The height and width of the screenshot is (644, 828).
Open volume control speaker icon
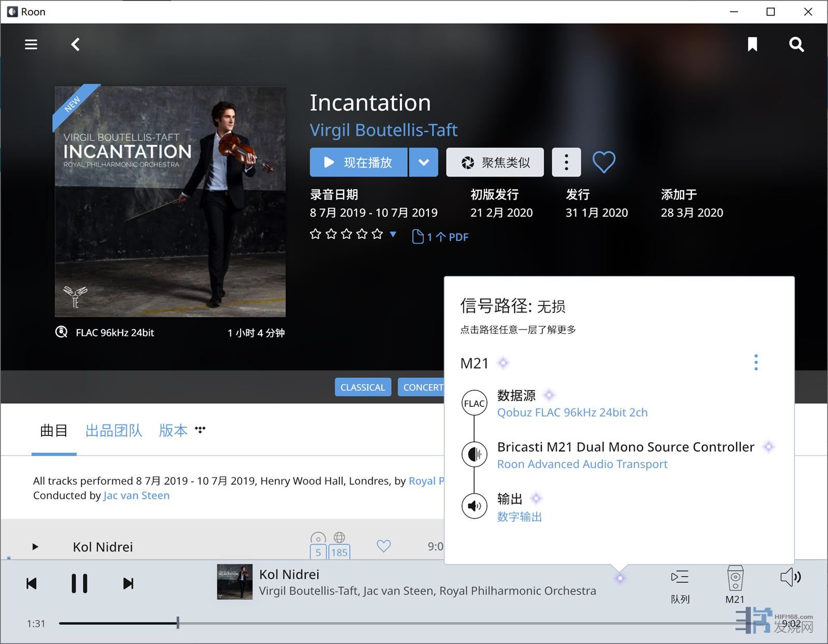[x=790, y=577]
